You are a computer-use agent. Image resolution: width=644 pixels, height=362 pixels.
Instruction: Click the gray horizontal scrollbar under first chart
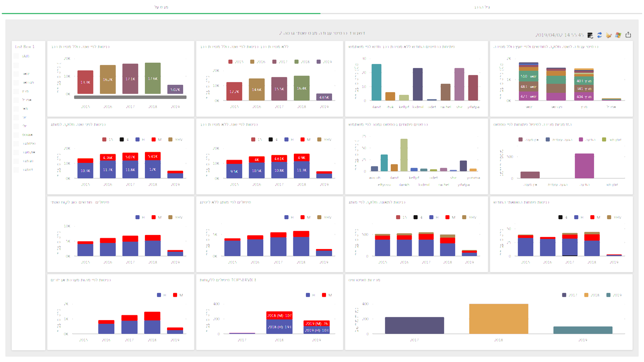pyautogui.click(x=130, y=97)
